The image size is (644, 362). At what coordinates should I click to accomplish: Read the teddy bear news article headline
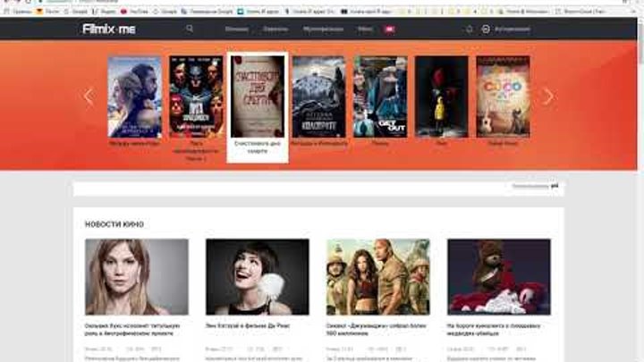[x=498, y=331]
